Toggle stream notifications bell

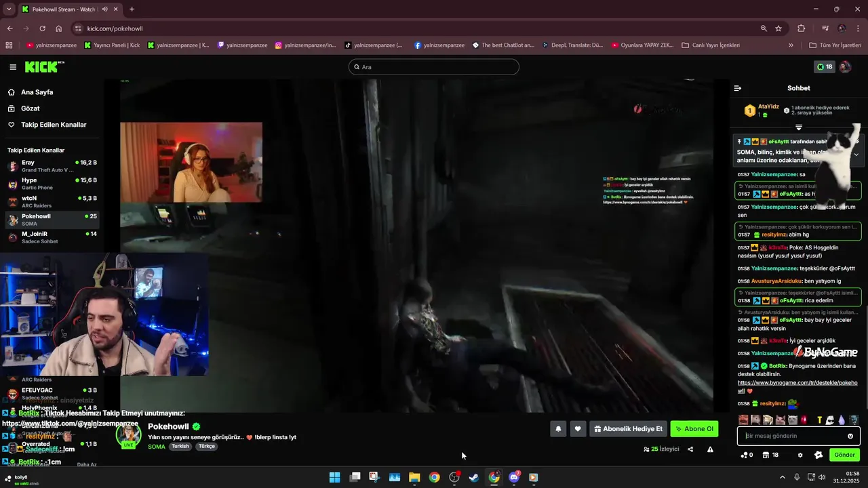click(558, 429)
